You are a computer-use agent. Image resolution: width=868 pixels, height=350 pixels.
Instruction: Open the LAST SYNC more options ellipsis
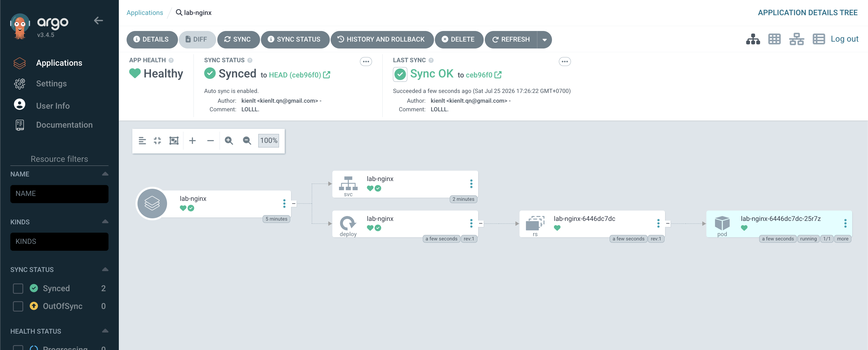[565, 62]
